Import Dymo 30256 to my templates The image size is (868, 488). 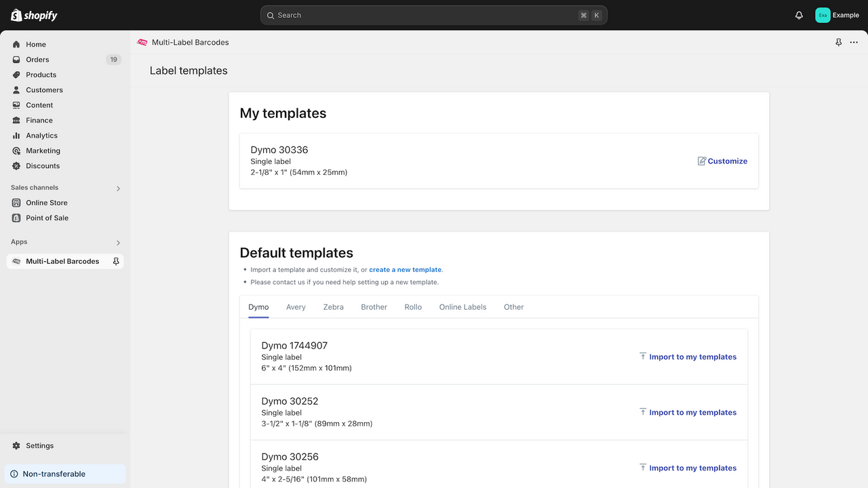click(688, 468)
